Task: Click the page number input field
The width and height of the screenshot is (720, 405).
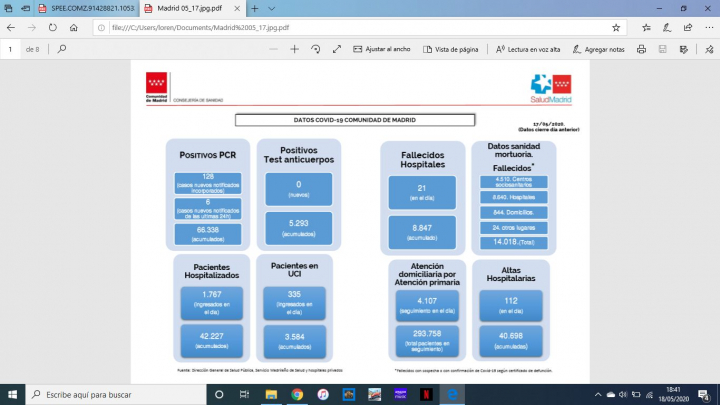Action: (10, 48)
